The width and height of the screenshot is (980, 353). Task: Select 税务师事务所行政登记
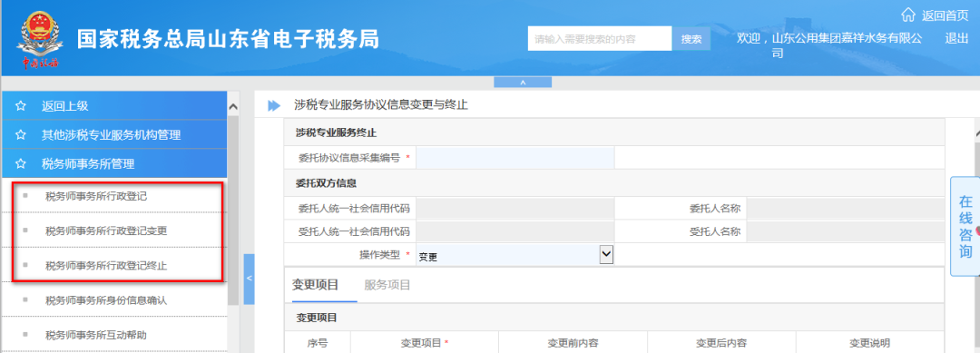(96, 196)
